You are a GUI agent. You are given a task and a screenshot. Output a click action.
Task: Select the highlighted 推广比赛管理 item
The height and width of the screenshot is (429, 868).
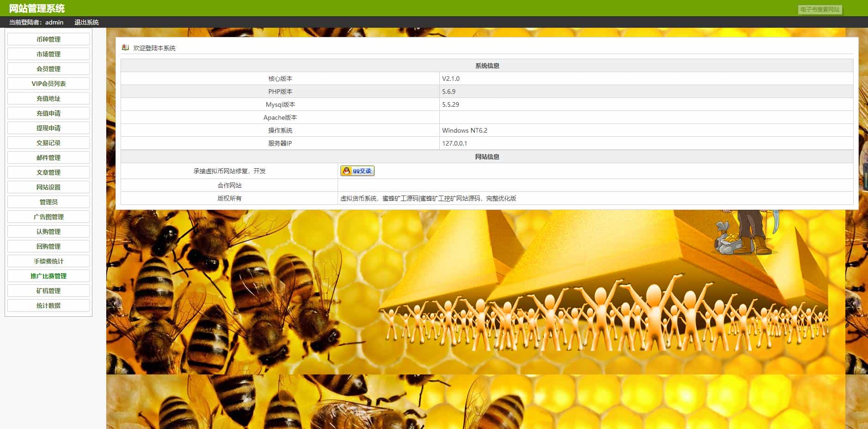[49, 276]
